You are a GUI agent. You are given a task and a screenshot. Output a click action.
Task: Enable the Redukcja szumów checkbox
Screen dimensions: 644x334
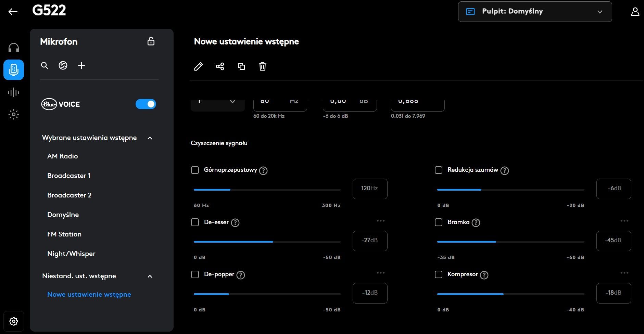coord(439,170)
